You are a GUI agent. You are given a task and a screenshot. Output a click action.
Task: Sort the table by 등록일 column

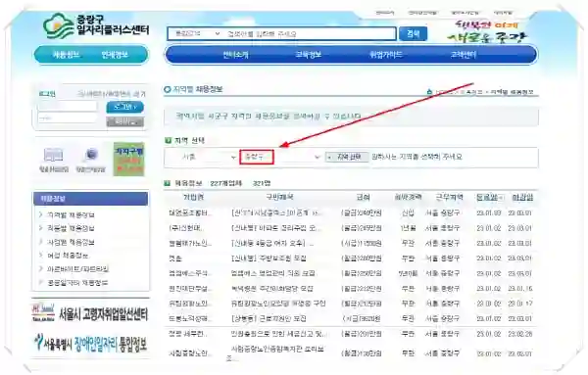coord(489,198)
